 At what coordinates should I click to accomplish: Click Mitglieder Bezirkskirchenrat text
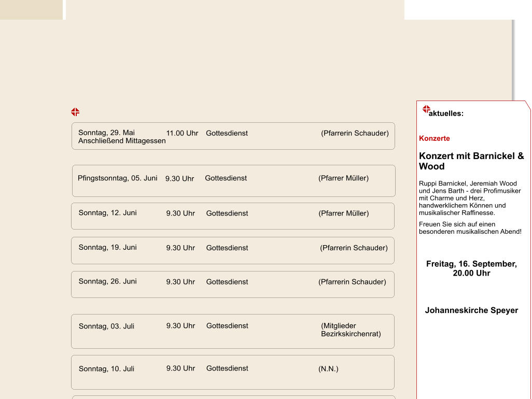351,330
